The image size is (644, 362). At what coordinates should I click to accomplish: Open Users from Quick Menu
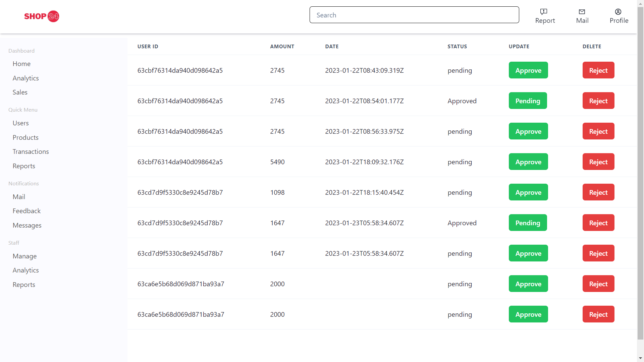pyautogui.click(x=21, y=123)
